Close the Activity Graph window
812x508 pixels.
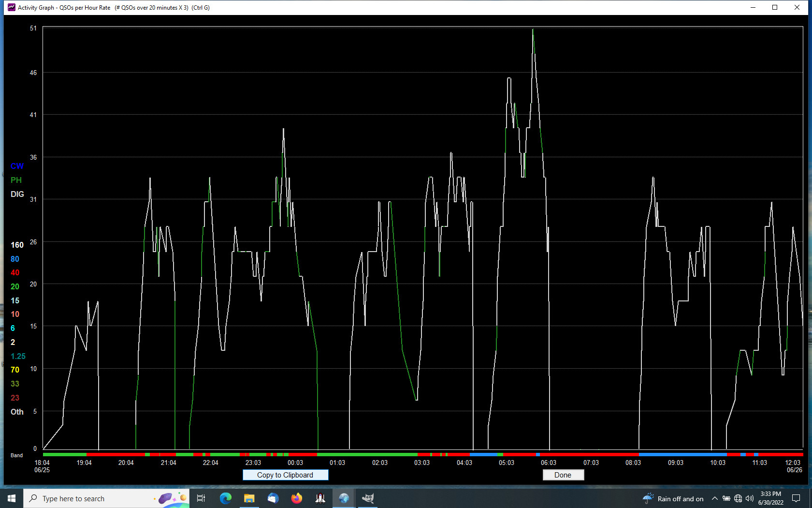tap(797, 7)
